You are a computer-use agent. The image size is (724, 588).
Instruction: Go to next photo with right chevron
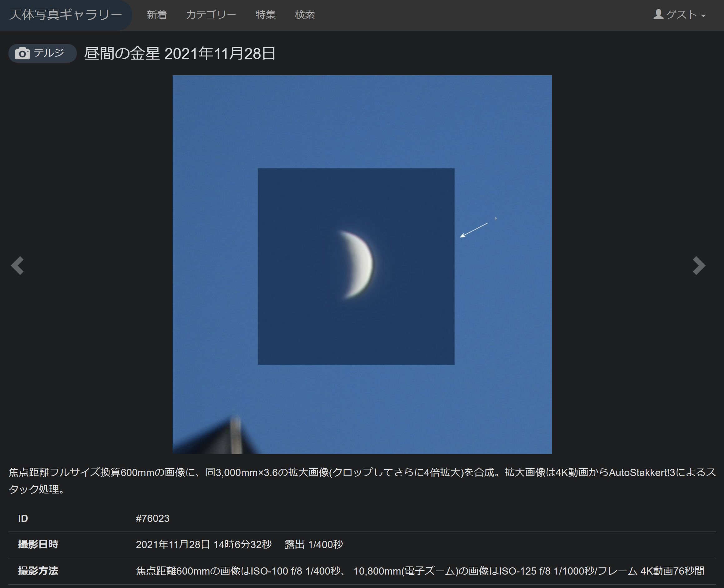(699, 265)
